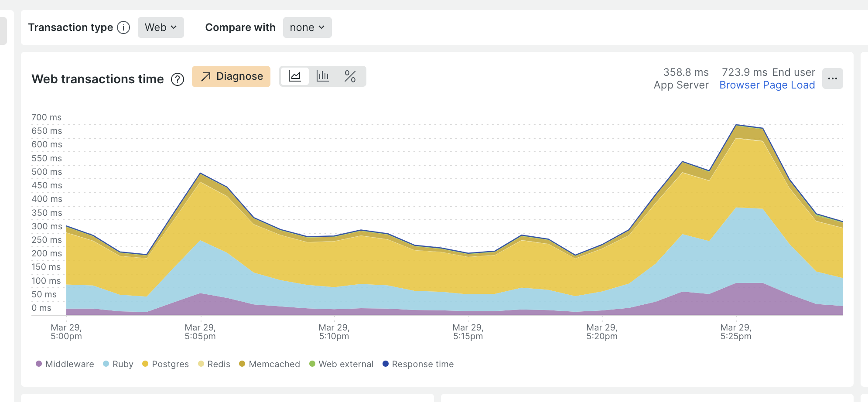
Task: Click the 700 ms y-axis label
Action: pos(47,117)
